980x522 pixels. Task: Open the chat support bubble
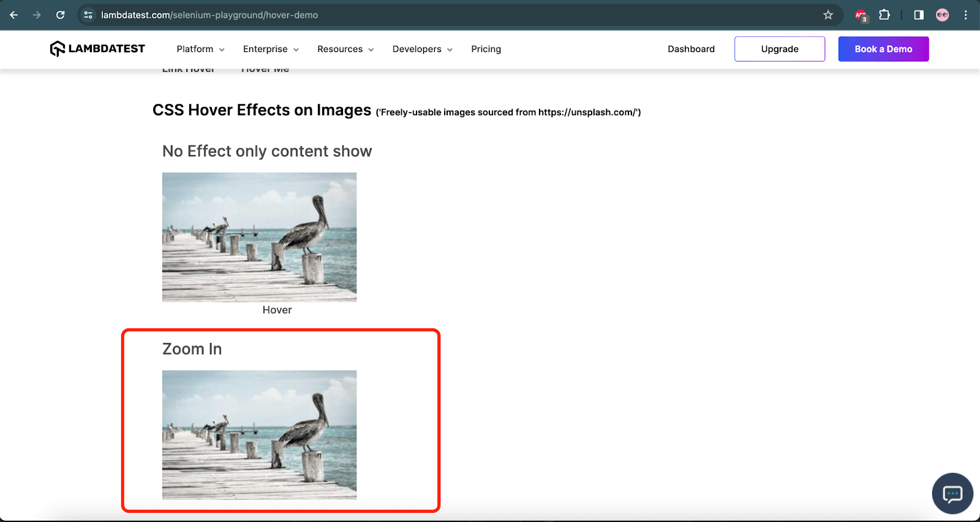952,493
